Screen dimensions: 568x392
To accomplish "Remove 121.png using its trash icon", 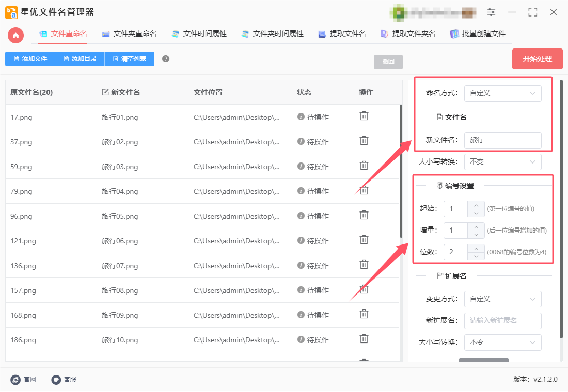I will tap(364, 240).
